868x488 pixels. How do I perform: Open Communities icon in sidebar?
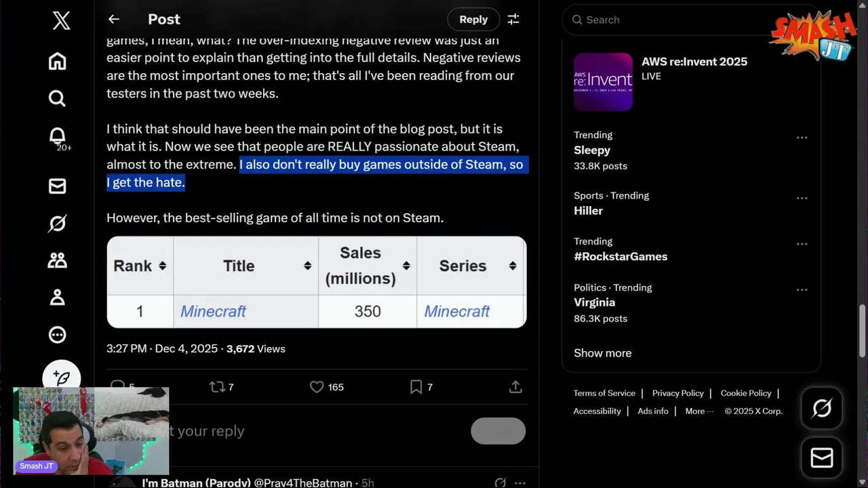(x=58, y=260)
